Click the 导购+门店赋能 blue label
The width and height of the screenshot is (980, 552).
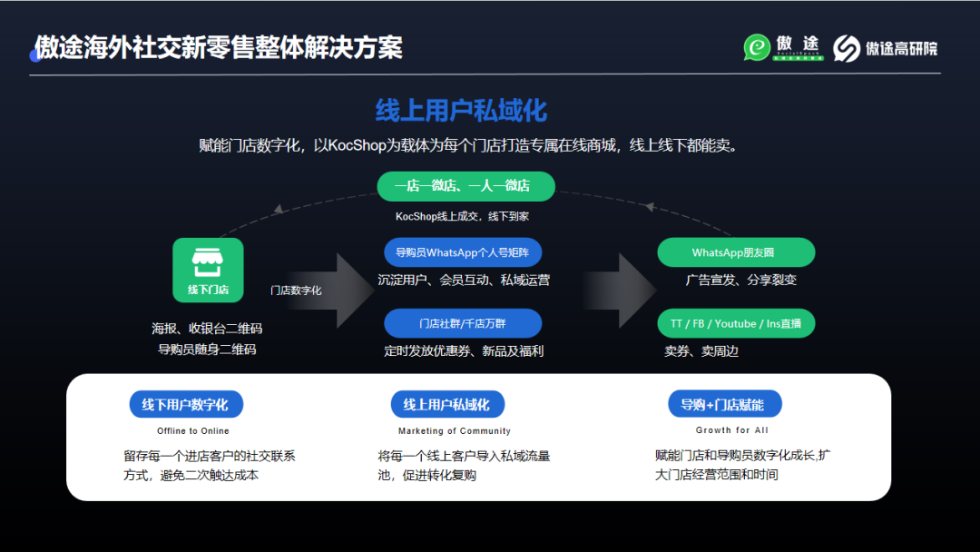pyautogui.click(x=724, y=404)
